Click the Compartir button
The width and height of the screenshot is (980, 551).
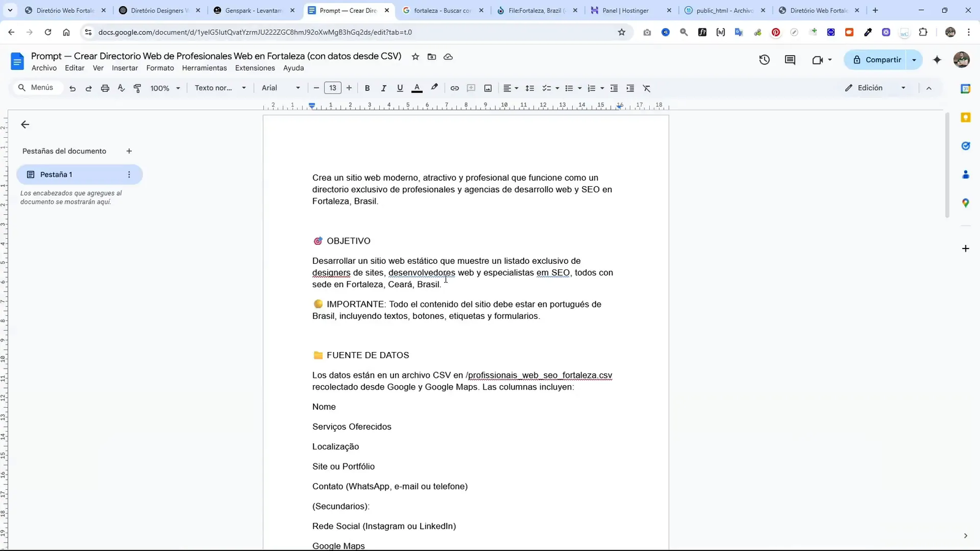click(x=882, y=59)
